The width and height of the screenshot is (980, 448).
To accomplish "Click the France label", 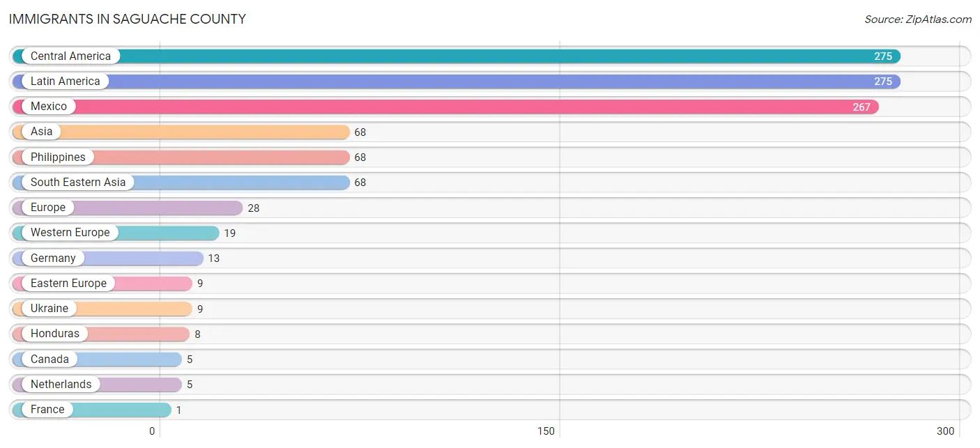I will (x=47, y=410).
